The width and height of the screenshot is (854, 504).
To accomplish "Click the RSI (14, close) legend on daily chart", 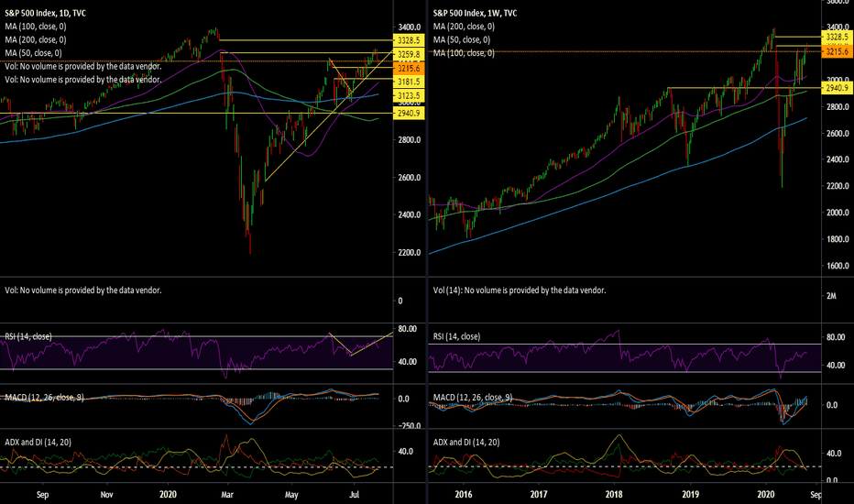I will (x=28, y=336).
